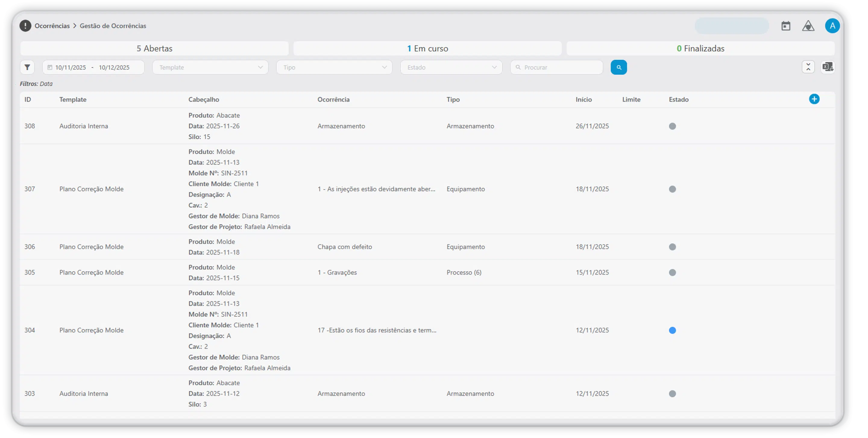Click the triangle alert icon in the top bar

pos(808,26)
